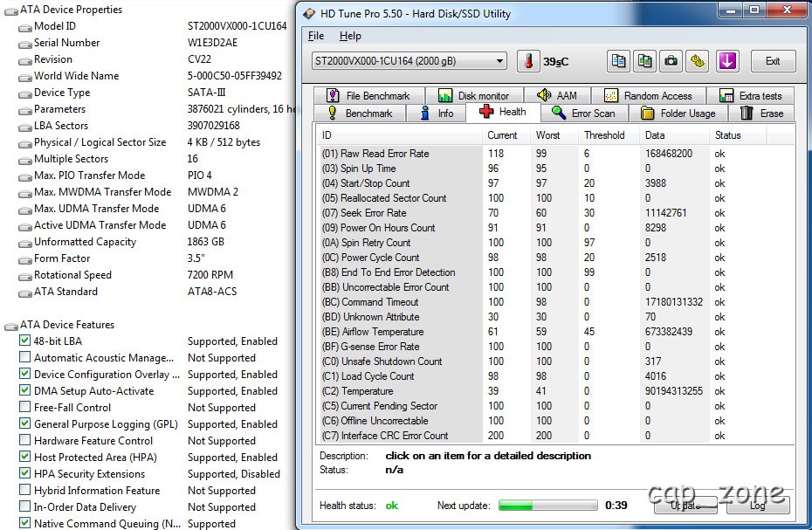The width and height of the screenshot is (812, 530).
Task: Open the Help menu
Action: point(350,36)
